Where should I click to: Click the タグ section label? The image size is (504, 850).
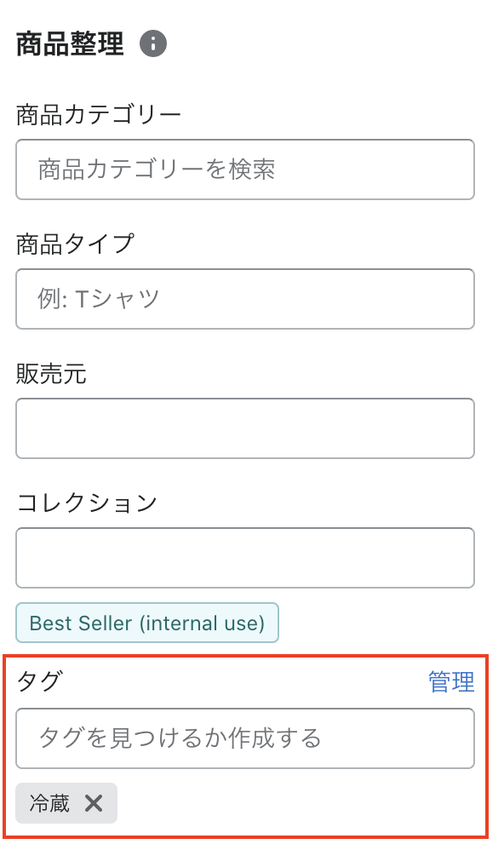tap(39, 681)
